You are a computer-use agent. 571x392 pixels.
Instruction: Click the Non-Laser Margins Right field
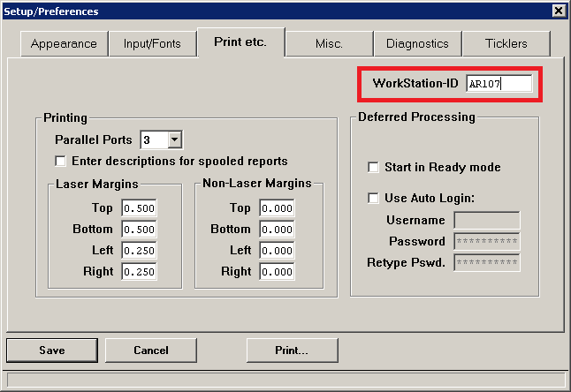[x=278, y=272]
